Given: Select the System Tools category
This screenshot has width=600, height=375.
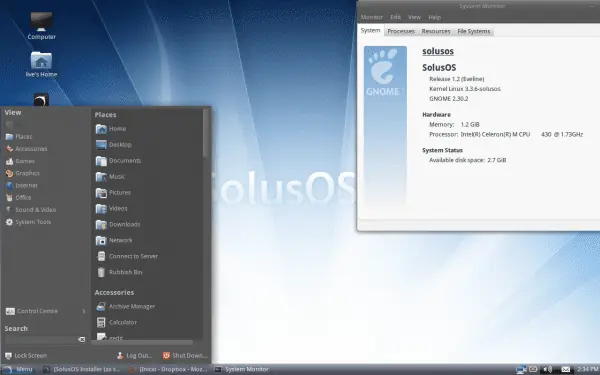Looking at the screenshot, I should (x=28, y=222).
